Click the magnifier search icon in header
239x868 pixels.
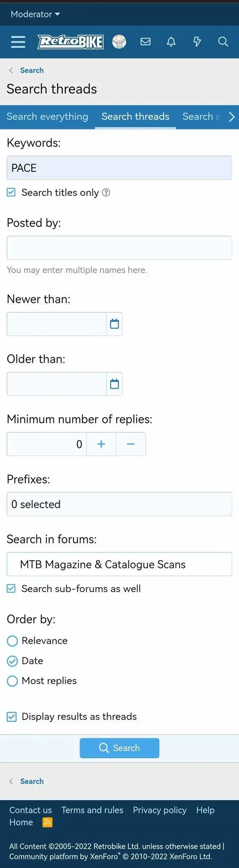pos(223,42)
